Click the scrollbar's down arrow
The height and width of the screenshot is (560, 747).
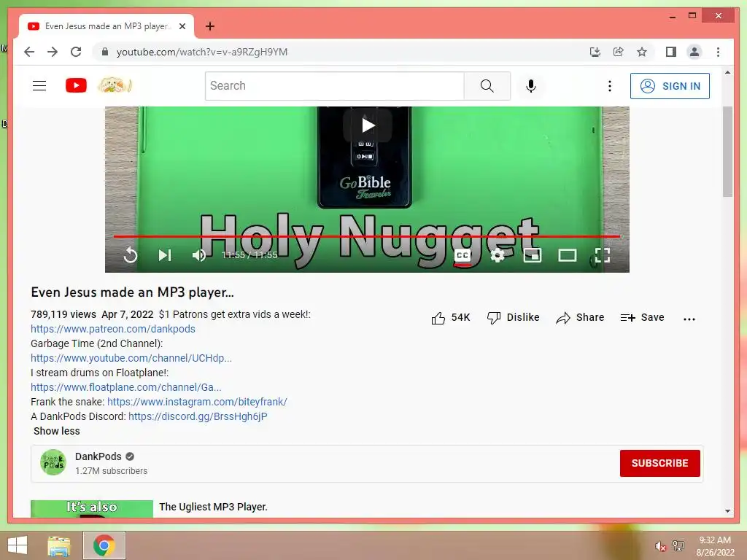727,511
